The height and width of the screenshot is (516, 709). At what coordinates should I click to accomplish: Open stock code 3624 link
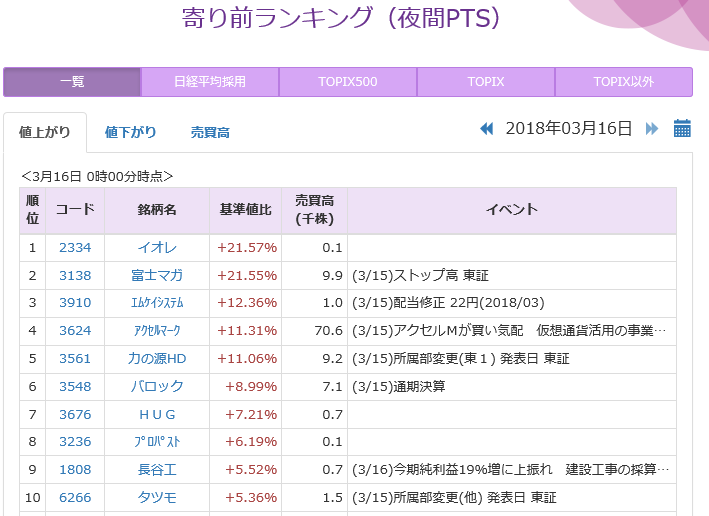coord(75,331)
